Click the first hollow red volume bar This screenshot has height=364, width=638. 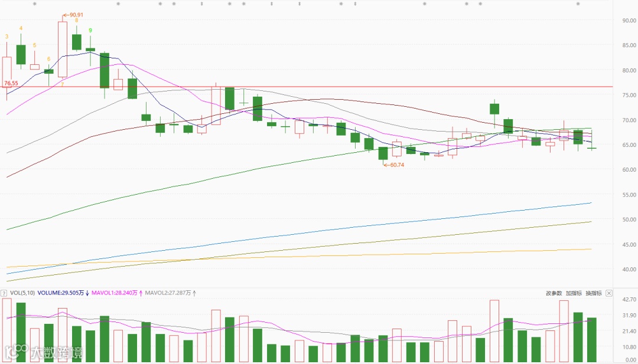(x=7, y=330)
